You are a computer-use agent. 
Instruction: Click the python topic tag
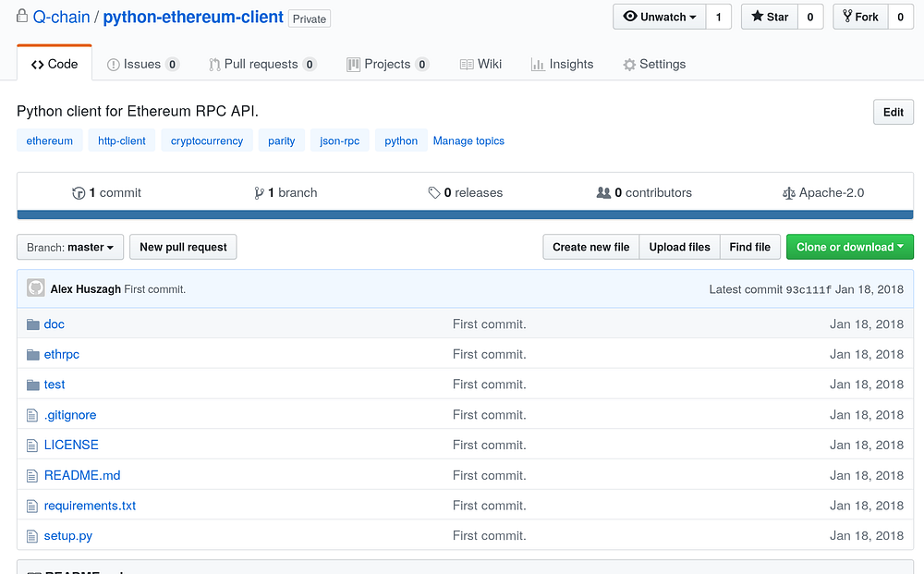pyautogui.click(x=401, y=140)
